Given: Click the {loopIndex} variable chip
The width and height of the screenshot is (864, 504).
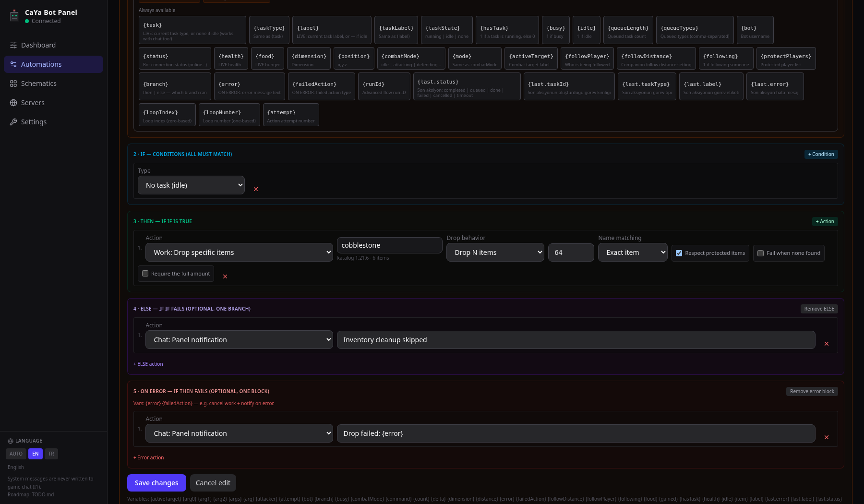Looking at the screenshot, I should pyautogui.click(x=167, y=115).
